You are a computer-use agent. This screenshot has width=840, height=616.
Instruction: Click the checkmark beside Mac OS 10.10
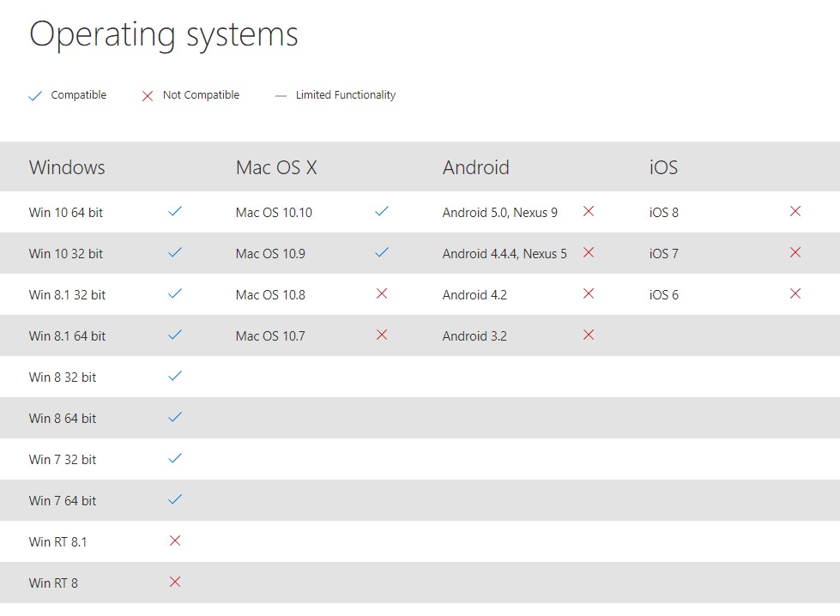(382, 211)
